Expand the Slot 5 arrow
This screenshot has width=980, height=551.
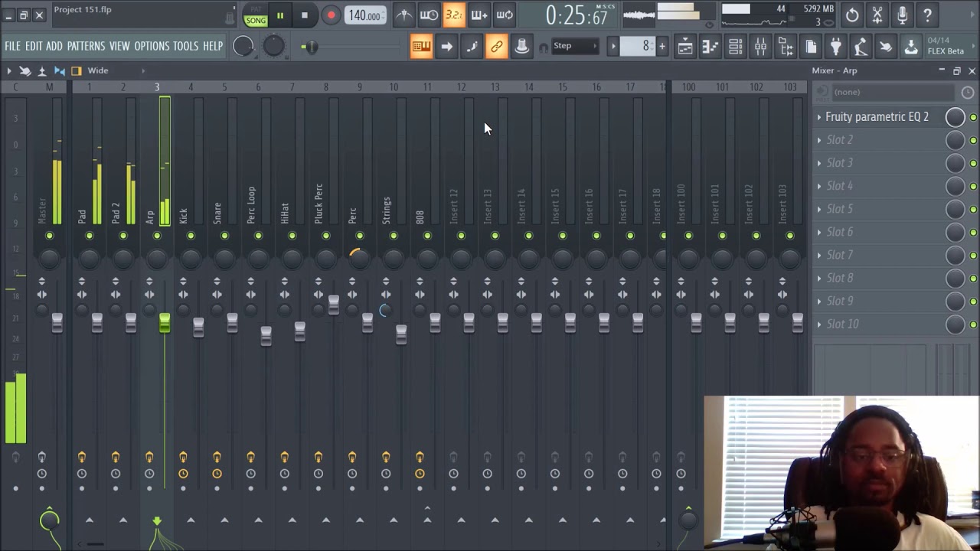819,209
